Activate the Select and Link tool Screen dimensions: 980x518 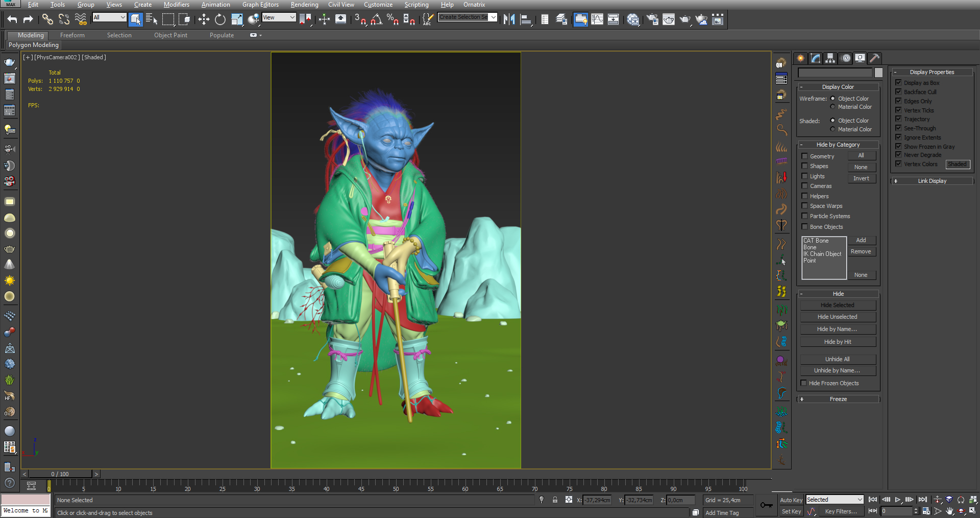click(x=47, y=19)
